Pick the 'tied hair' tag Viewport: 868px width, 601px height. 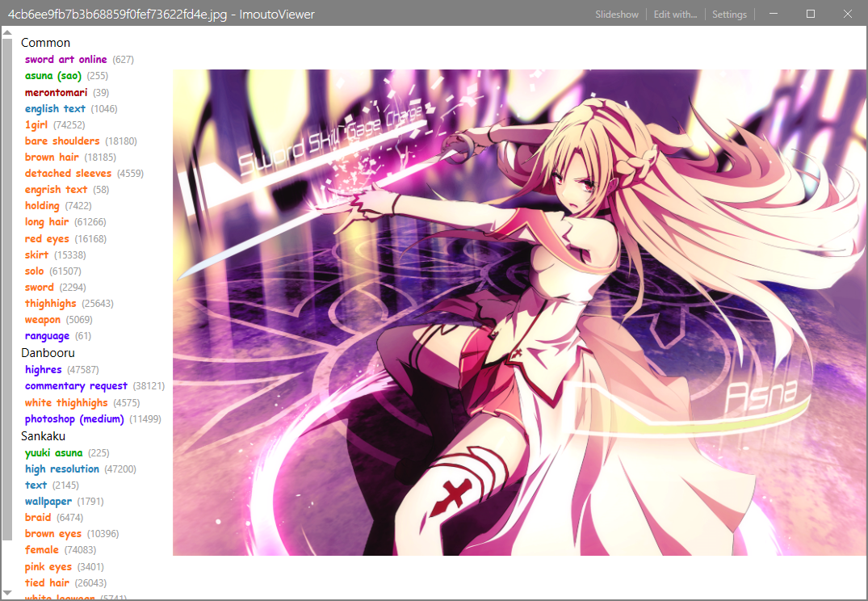[x=47, y=582]
